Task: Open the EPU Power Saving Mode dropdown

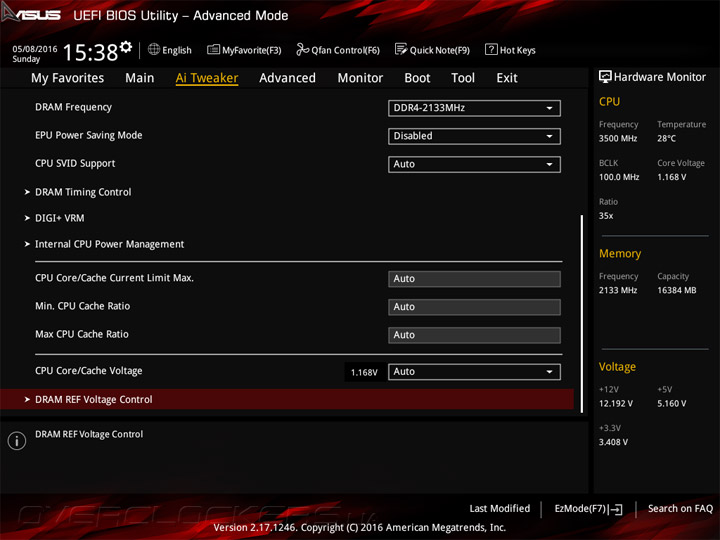Action: 474,136
